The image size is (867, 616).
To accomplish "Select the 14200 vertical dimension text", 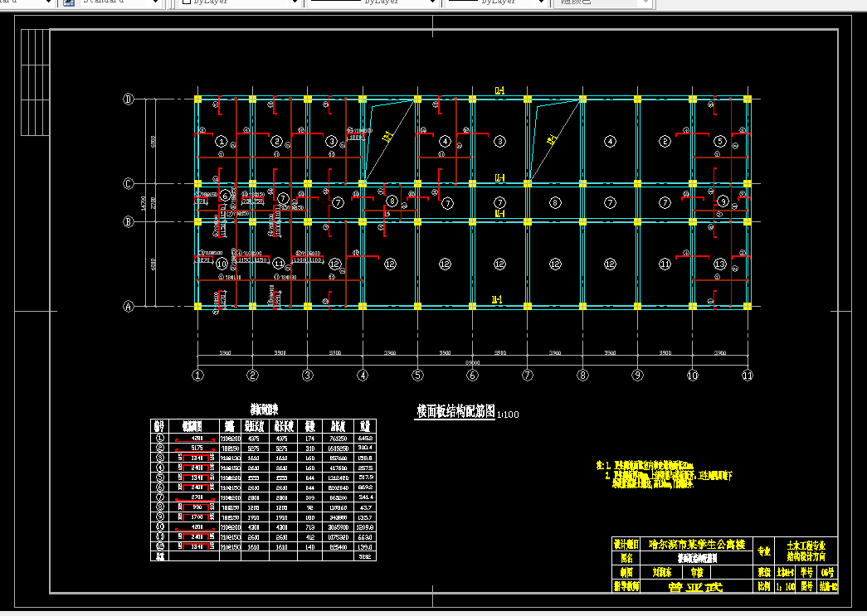I will pos(144,203).
